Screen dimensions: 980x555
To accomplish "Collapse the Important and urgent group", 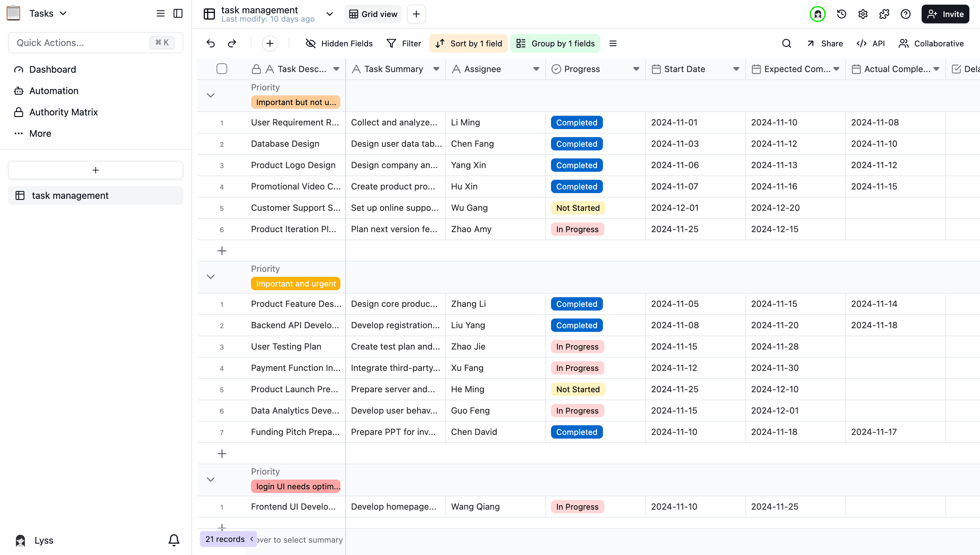I will [x=211, y=277].
